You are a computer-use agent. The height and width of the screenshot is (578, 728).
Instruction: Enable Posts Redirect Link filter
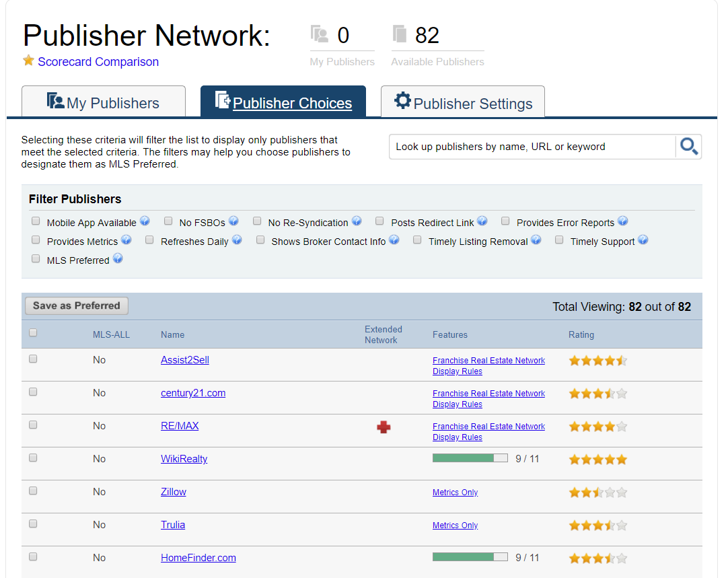379,221
